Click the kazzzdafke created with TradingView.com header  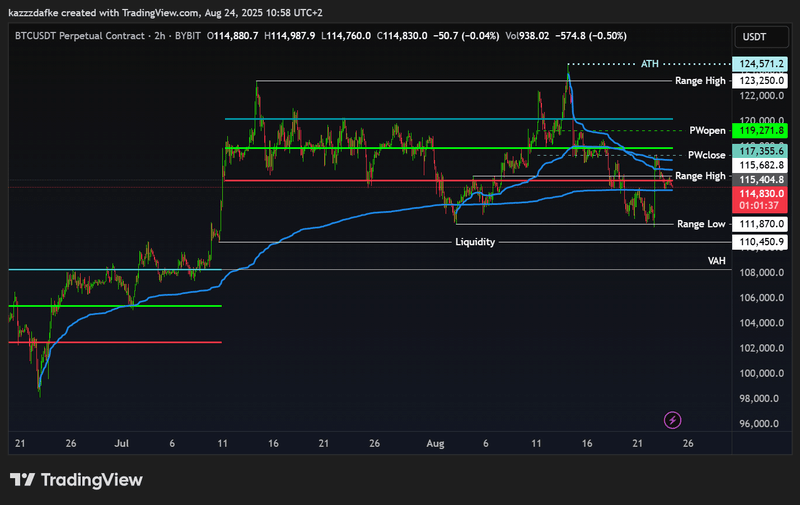[x=165, y=13]
